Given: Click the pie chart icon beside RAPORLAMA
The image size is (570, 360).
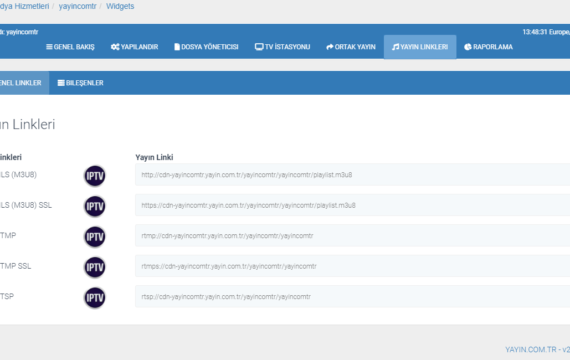Looking at the screenshot, I should [468, 47].
